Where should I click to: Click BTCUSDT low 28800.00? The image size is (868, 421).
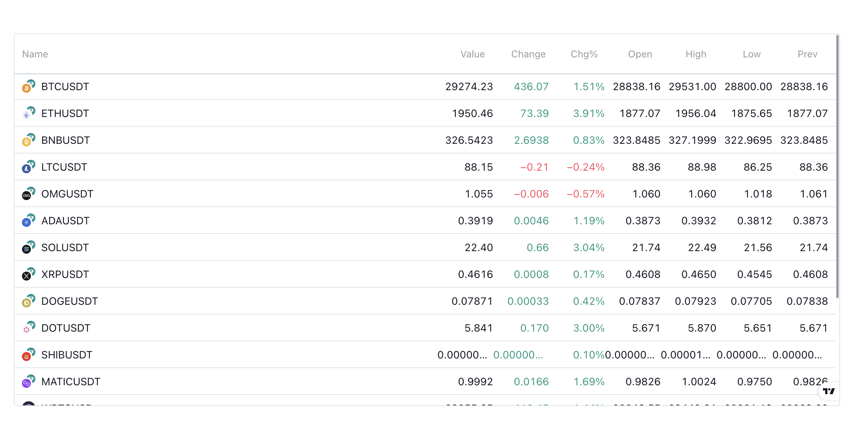748,86
